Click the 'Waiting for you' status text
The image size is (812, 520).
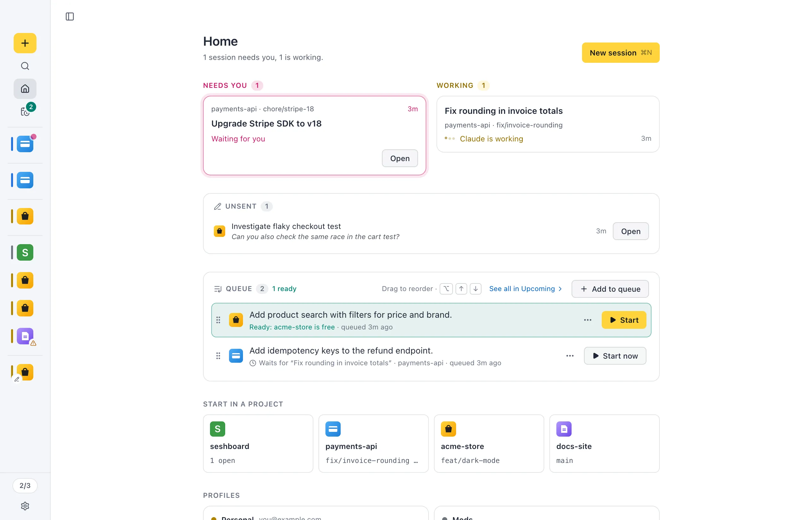(238, 139)
